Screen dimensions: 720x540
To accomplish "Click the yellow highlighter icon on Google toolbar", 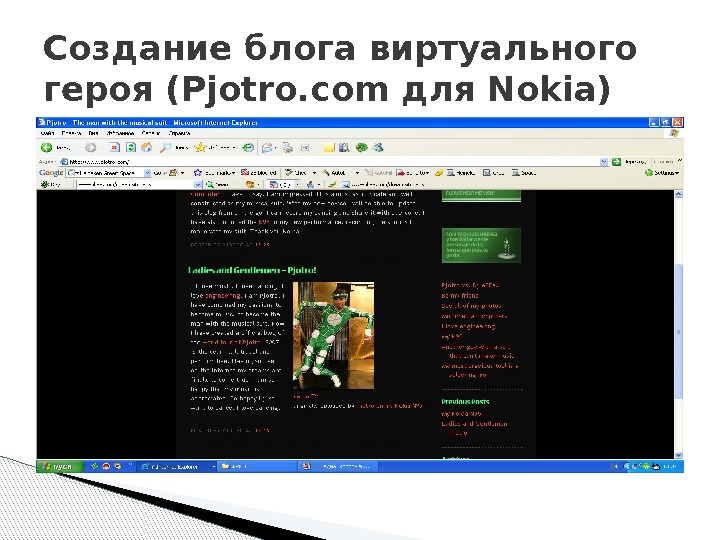I will pyautogui.click(x=439, y=173).
